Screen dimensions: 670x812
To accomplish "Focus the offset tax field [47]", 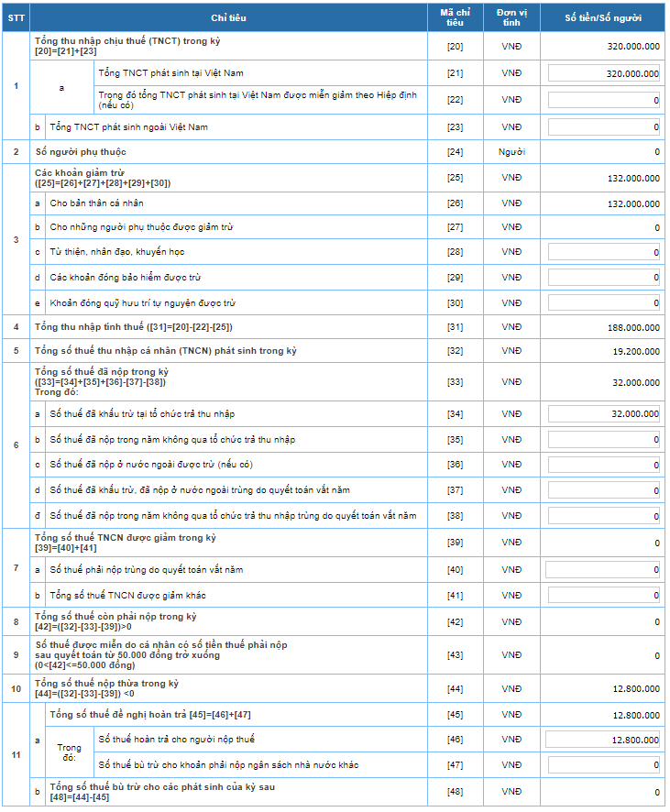I will coord(604,765).
